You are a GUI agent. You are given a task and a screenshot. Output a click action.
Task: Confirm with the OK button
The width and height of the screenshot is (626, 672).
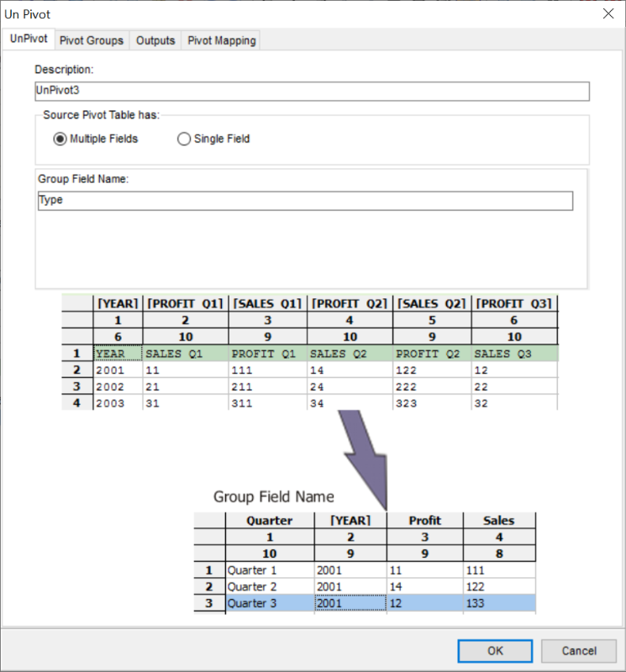click(x=495, y=650)
